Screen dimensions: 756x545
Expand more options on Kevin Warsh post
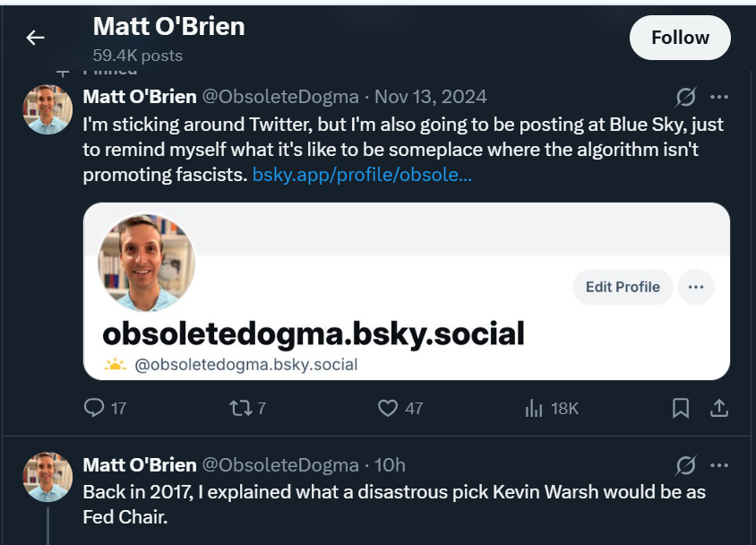click(718, 465)
